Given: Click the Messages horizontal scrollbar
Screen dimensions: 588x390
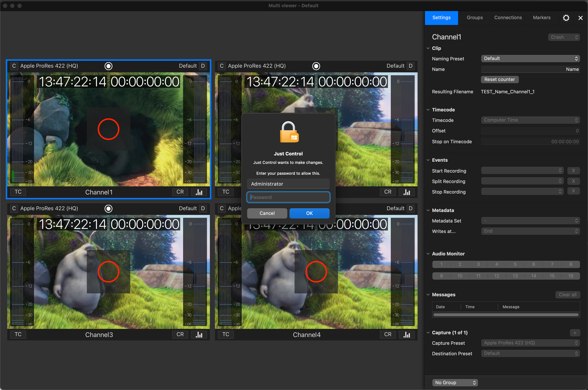Looking at the screenshot, I should pyautogui.click(x=506, y=315).
